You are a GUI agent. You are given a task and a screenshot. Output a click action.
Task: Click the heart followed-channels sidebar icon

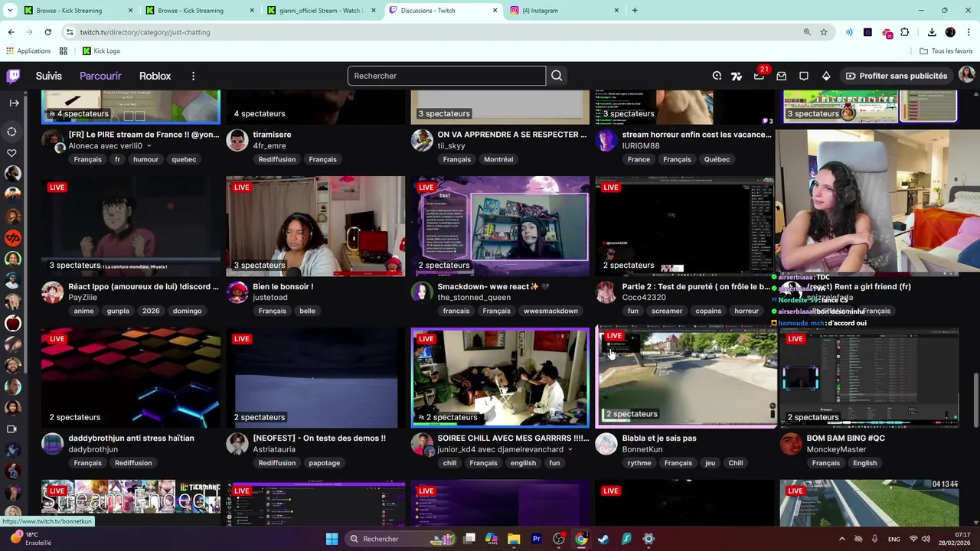(12, 153)
